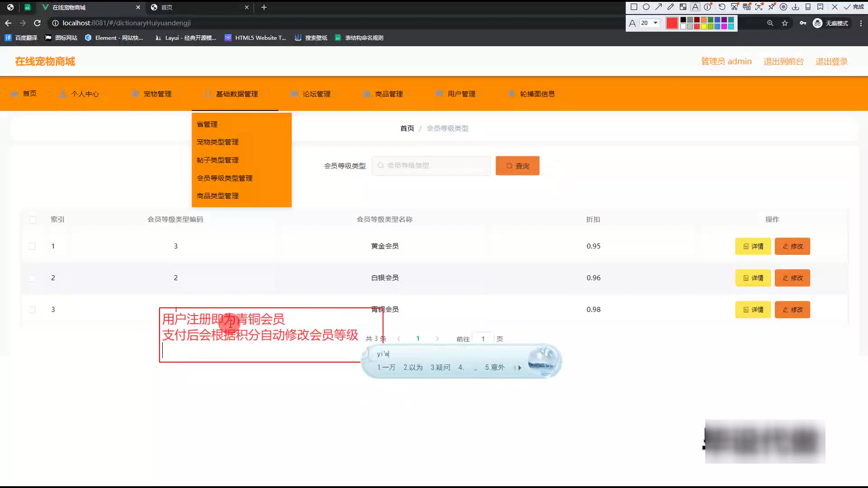Pick the yellow color swatch
This screenshot has width=868, height=488.
point(703,27)
